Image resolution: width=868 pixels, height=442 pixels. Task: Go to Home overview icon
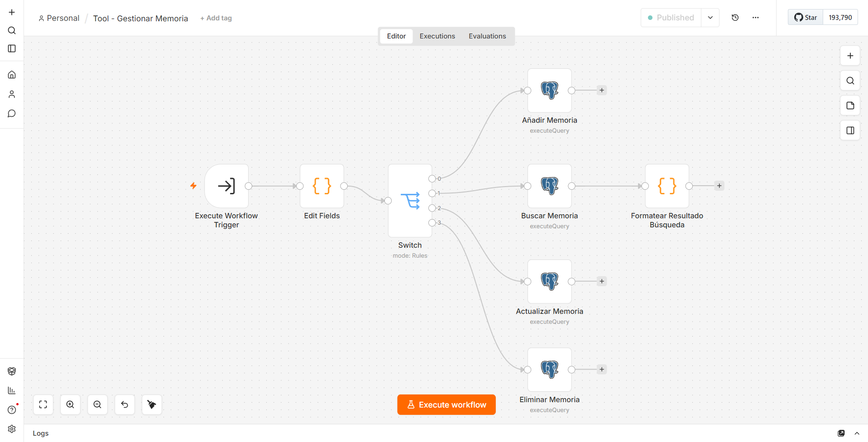(x=12, y=75)
